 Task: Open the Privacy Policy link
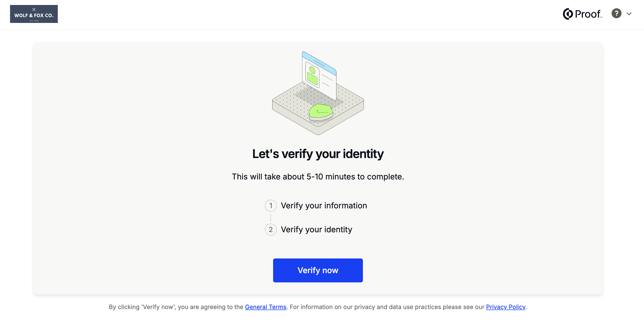coord(506,307)
